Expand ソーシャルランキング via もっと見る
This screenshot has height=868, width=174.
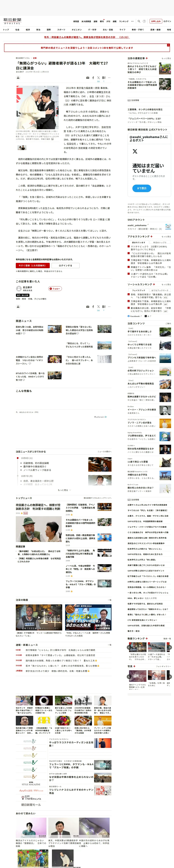(166, 284)
